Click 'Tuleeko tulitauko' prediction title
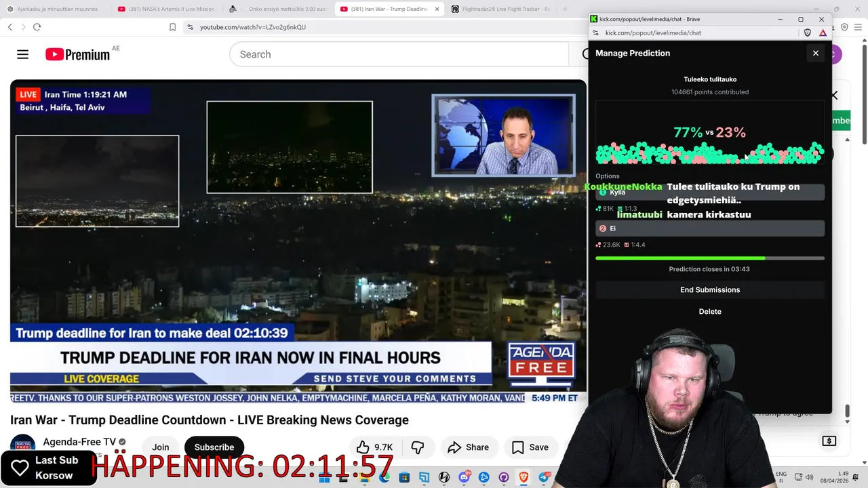 pyautogui.click(x=710, y=79)
